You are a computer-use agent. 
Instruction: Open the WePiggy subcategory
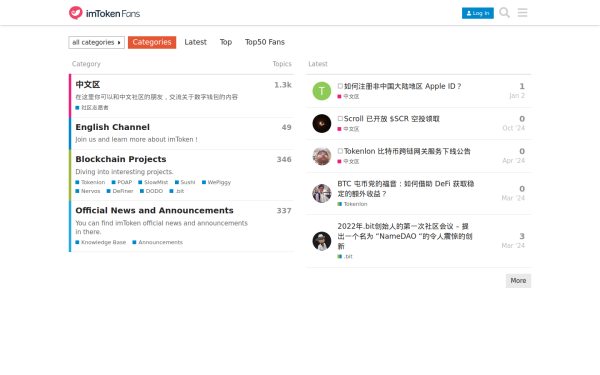(217, 182)
